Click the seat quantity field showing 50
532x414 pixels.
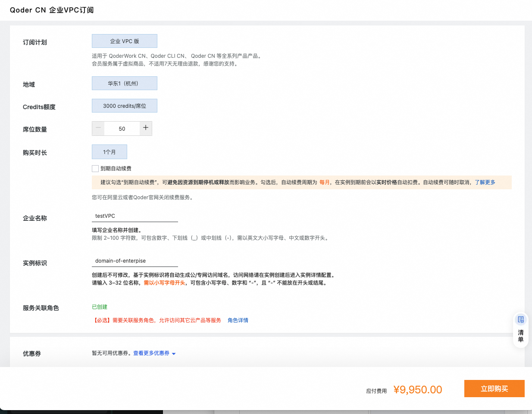coord(122,129)
